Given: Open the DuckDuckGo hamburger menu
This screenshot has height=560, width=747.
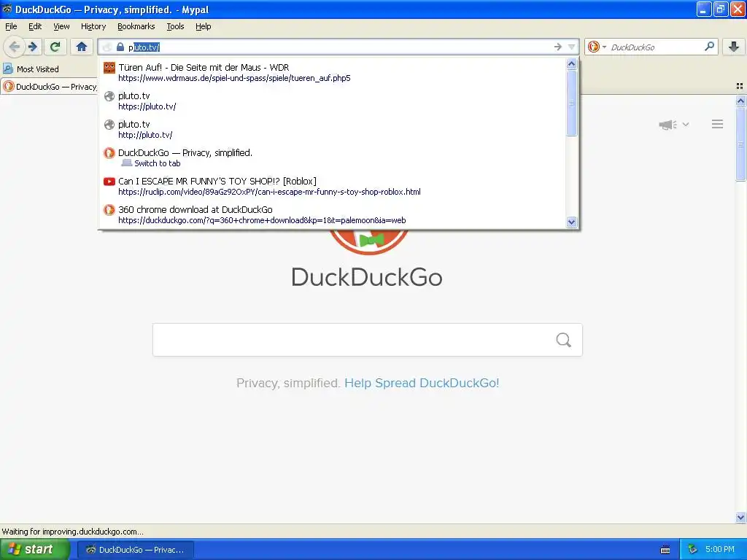Looking at the screenshot, I should tap(718, 124).
